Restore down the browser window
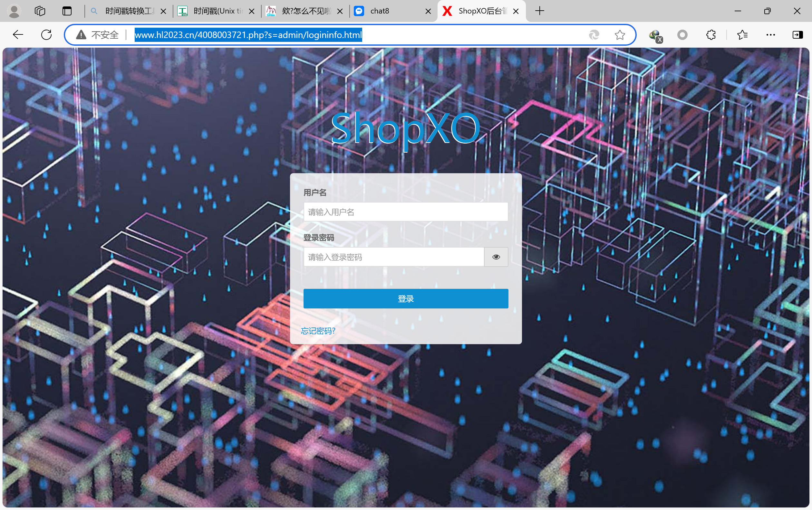Image resolution: width=812 pixels, height=510 pixels. (x=767, y=11)
